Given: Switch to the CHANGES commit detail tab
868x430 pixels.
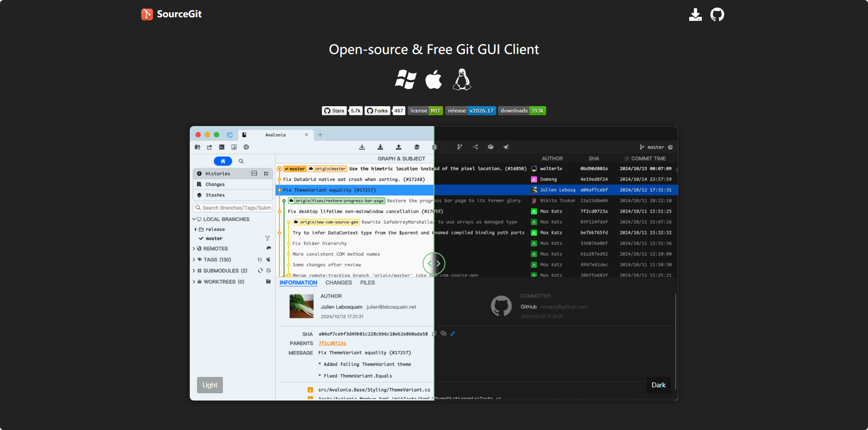Looking at the screenshot, I should pos(339,283).
